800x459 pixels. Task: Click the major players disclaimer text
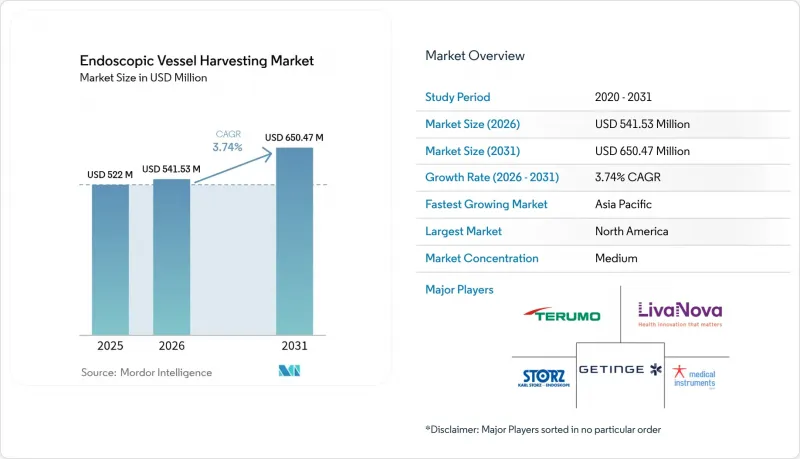[x=543, y=429]
